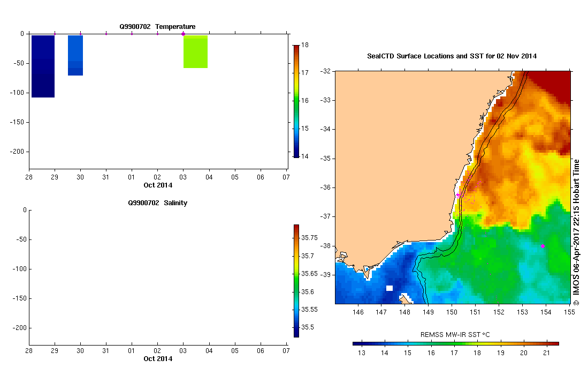
Task: Click the Q9900702 Salinity plot title
Action: (x=157, y=202)
